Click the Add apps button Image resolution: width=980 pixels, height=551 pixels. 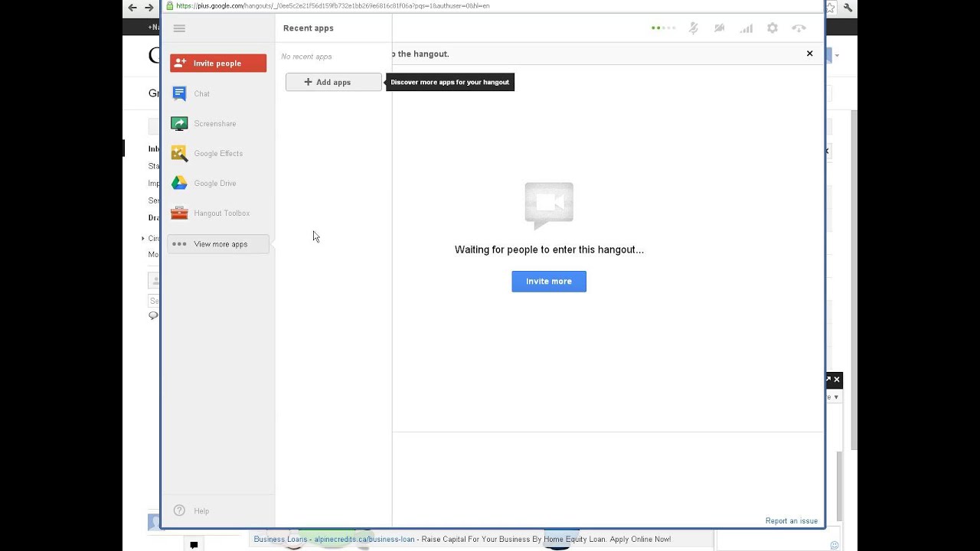click(x=333, y=82)
